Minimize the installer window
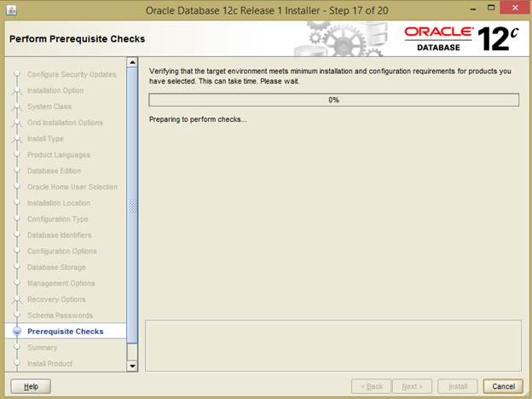The height and width of the screenshot is (399, 532). (x=473, y=9)
